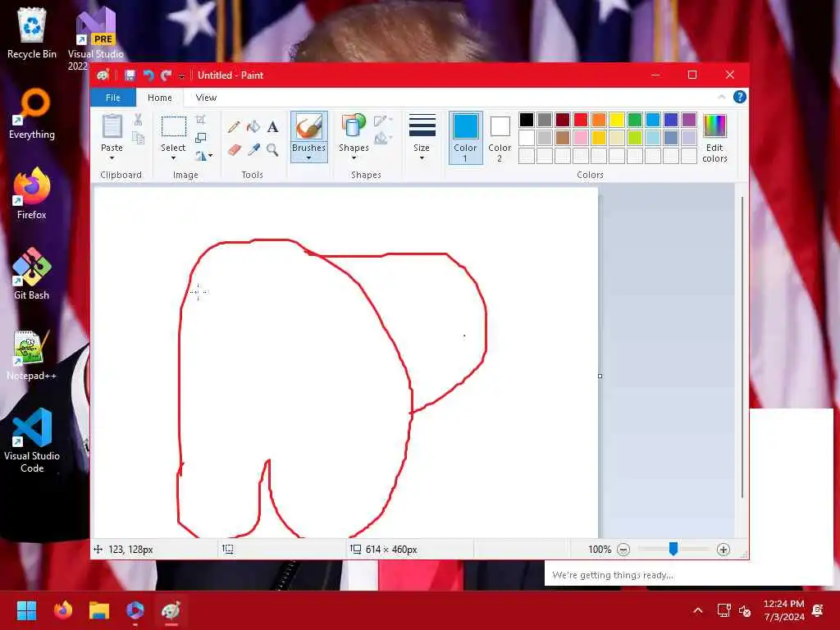The width and height of the screenshot is (840, 630).
Task: Open Recycle Bin on desktop
Action: pyautogui.click(x=32, y=33)
